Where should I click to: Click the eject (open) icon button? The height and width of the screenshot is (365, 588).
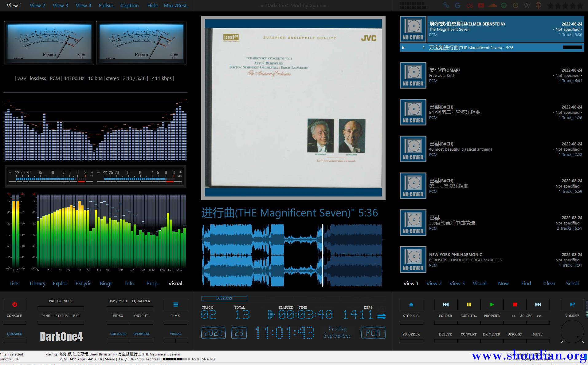click(411, 304)
